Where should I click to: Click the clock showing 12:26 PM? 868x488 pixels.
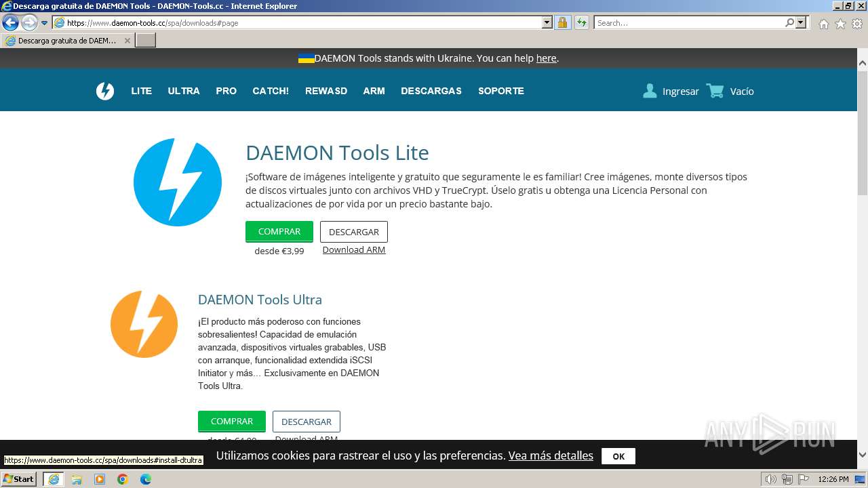point(833,479)
